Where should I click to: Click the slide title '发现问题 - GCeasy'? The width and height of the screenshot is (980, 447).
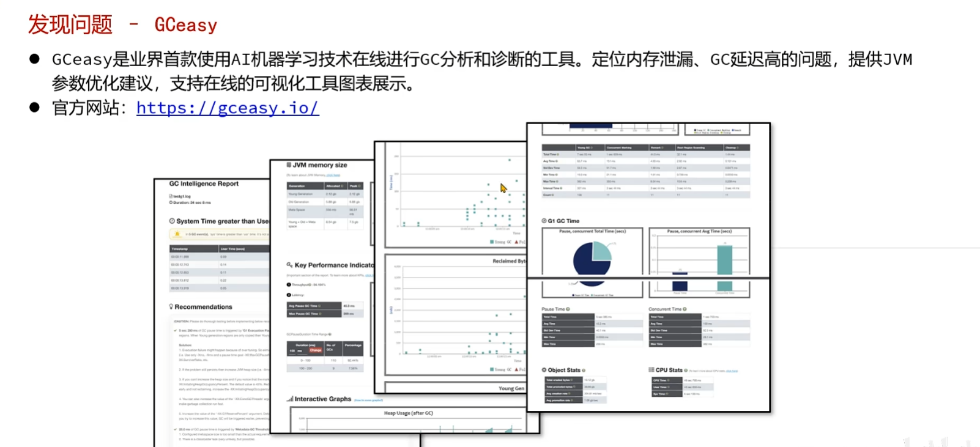coord(122,25)
